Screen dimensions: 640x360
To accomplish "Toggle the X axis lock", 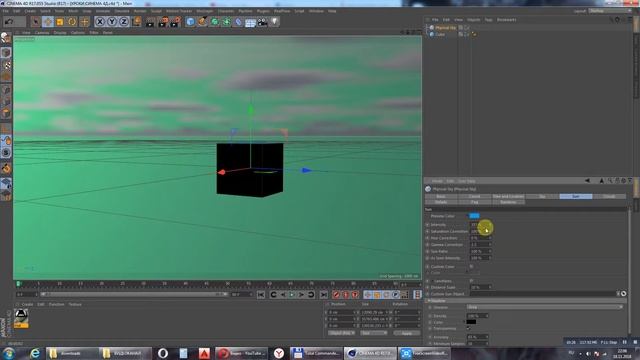I will point(100,22).
